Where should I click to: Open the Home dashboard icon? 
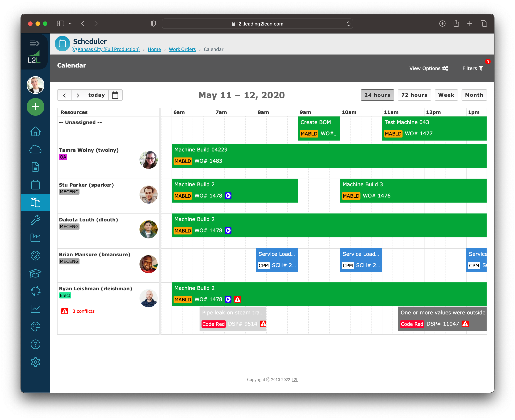pyautogui.click(x=35, y=131)
